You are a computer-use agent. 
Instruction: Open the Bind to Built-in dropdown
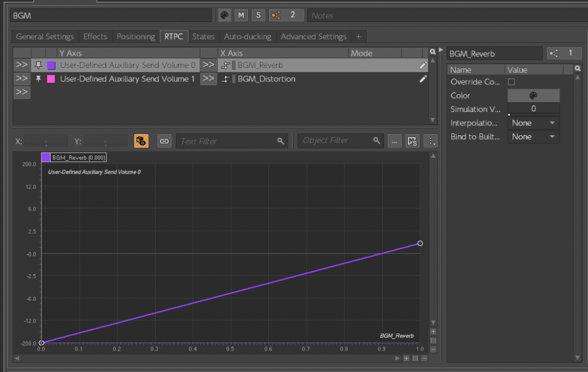pos(533,137)
